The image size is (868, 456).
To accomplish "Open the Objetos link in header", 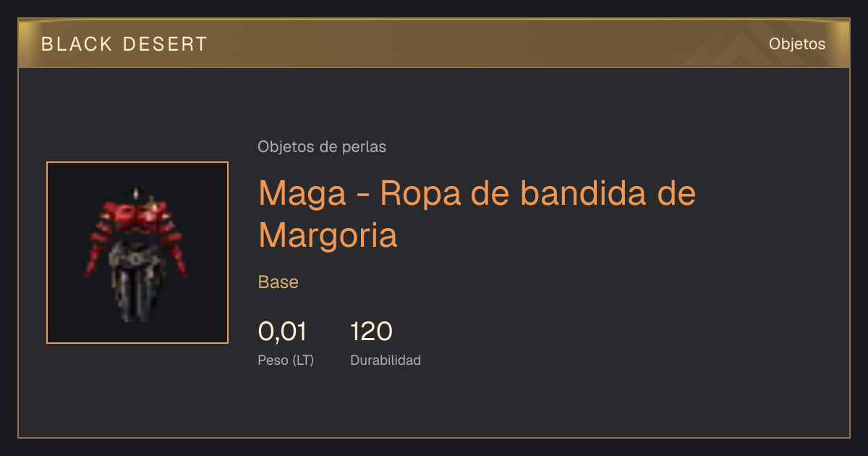I will pyautogui.click(x=797, y=44).
